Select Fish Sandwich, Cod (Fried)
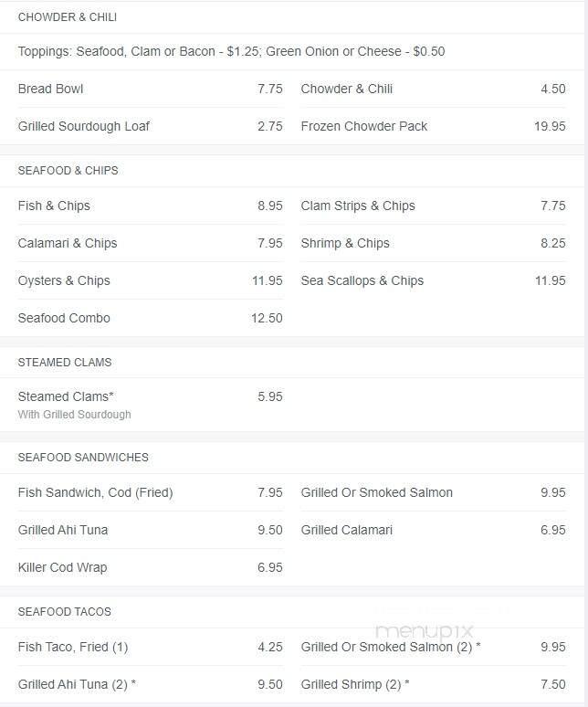The height and width of the screenshot is (707, 588). tap(150, 492)
